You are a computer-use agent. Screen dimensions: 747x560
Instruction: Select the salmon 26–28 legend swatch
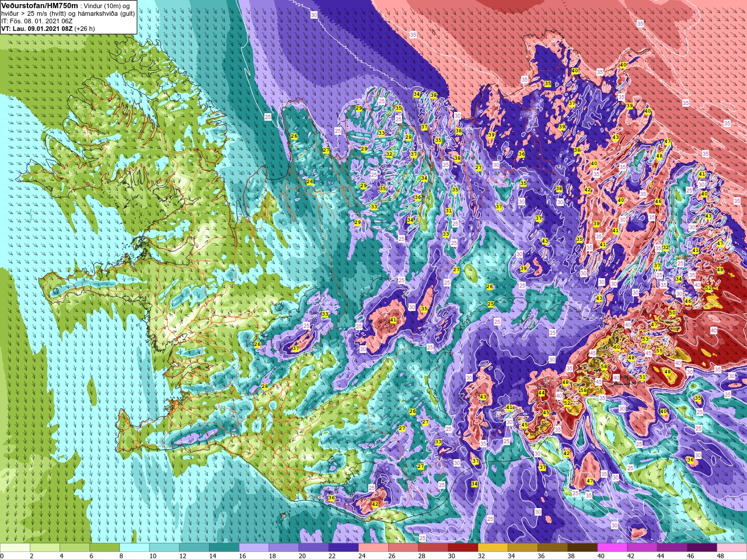403,548
